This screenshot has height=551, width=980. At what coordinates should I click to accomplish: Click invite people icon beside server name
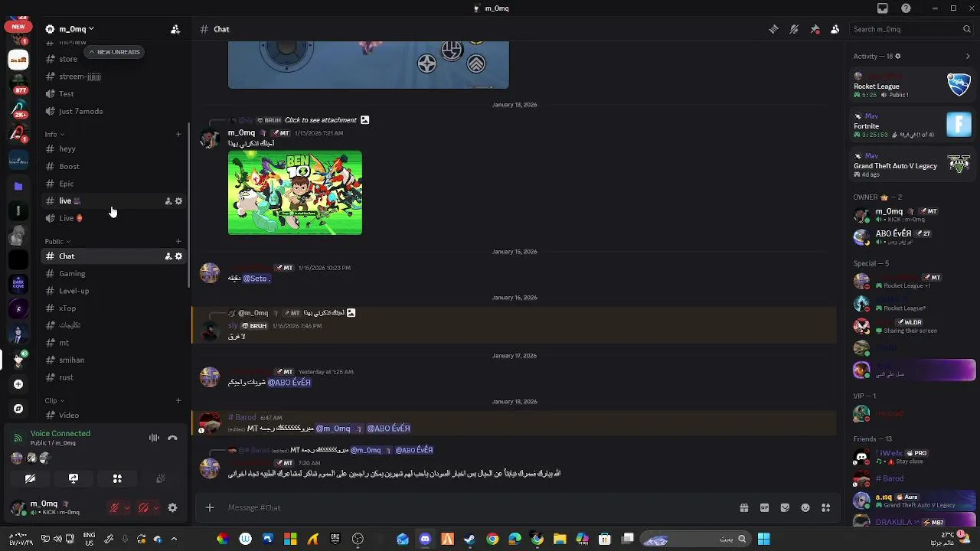click(x=175, y=29)
